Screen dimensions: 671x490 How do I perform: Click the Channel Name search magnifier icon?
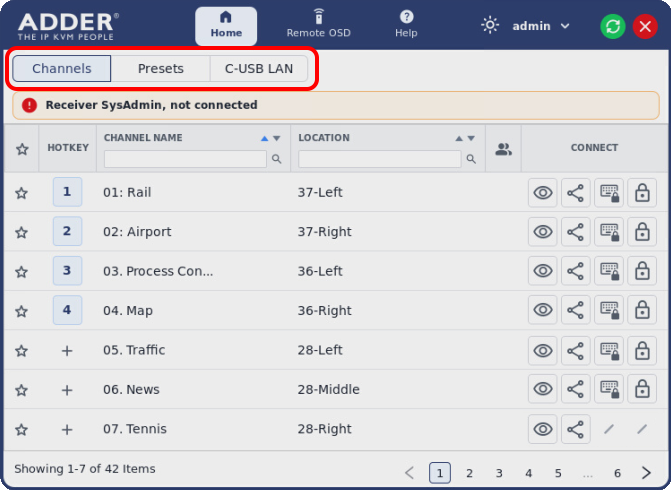coord(277,159)
